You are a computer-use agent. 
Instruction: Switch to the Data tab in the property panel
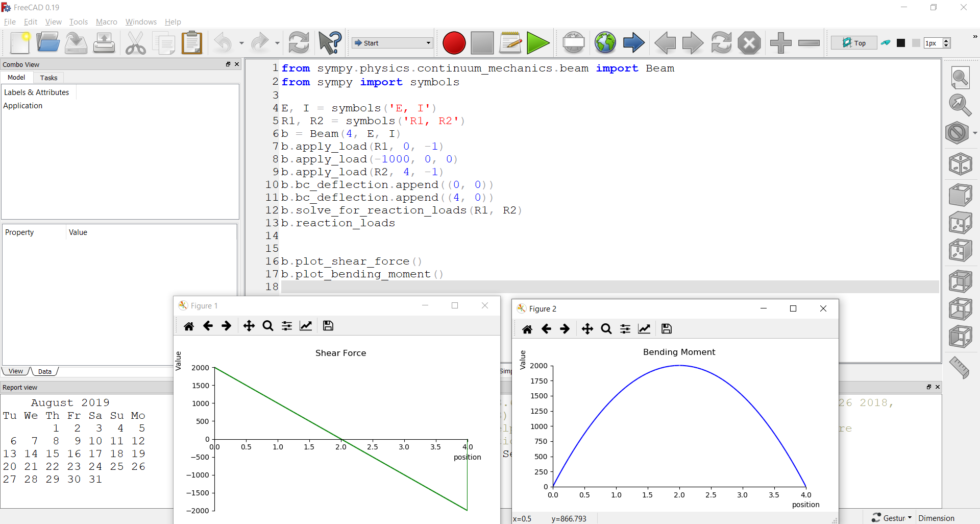(x=45, y=371)
